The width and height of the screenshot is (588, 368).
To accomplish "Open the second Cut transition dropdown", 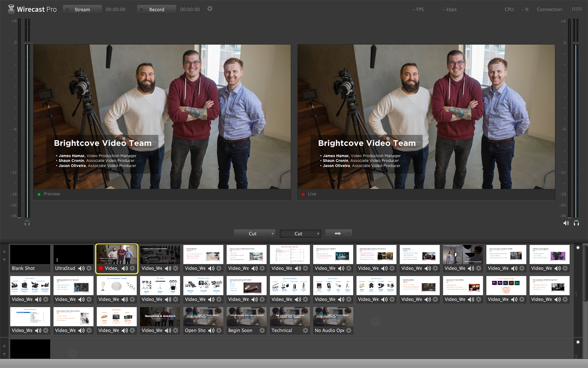I will click(301, 234).
